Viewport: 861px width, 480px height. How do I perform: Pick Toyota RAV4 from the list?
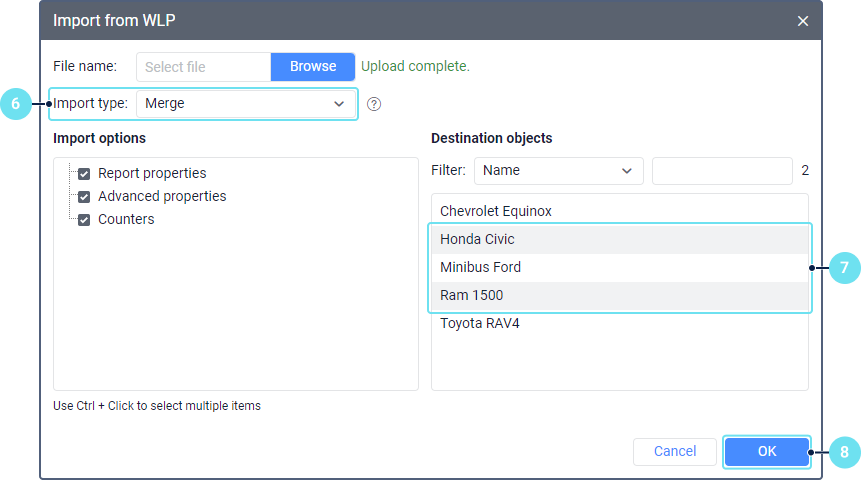click(480, 324)
